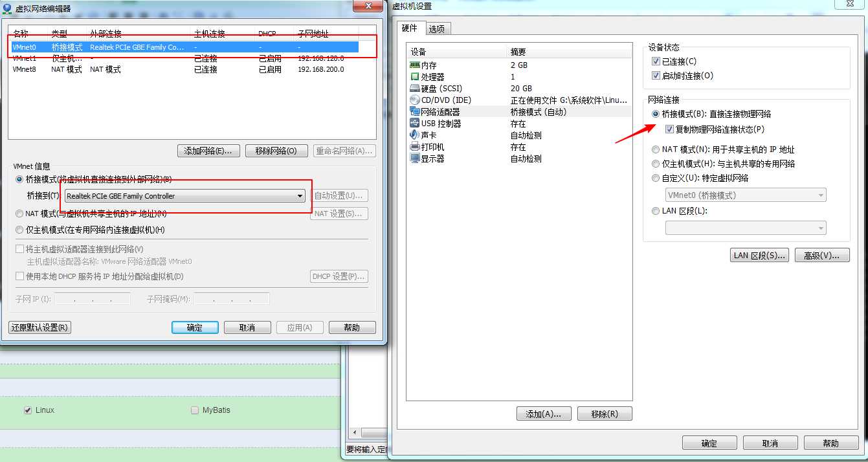
Task: Uncheck 已连接(C) device status checkbox
Action: (x=656, y=61)
